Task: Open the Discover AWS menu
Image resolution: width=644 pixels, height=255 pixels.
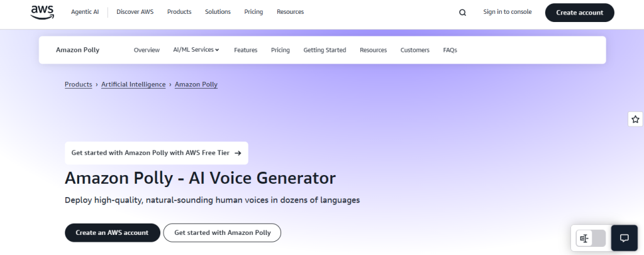Action: click(x=135, y=12)
